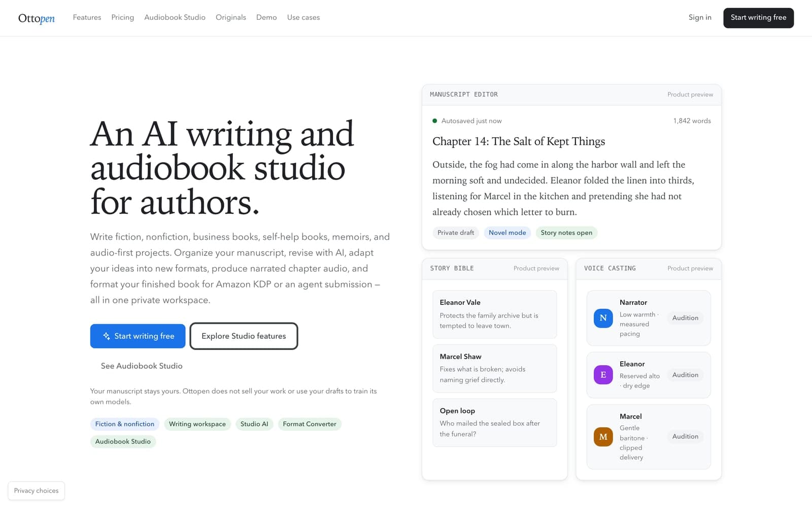812x508 pixels.
Task: Open the Open loop story bible card
Action: click(x=495, y=423)
